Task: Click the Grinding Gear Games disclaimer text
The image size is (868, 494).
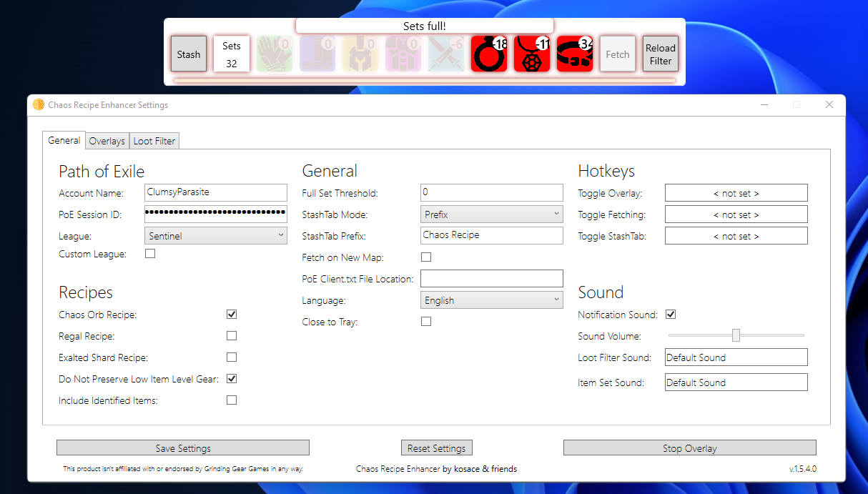Action: (183, 469)
